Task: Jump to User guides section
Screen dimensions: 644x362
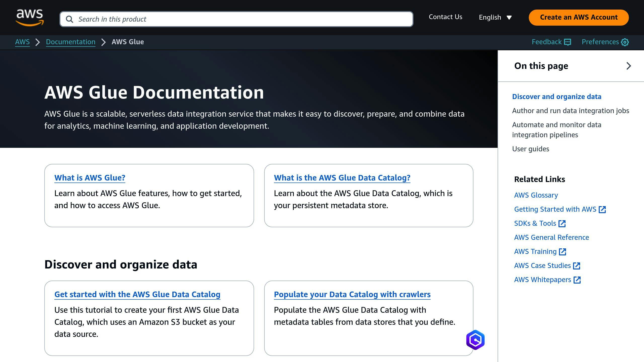Action: [x=531, y=149]
